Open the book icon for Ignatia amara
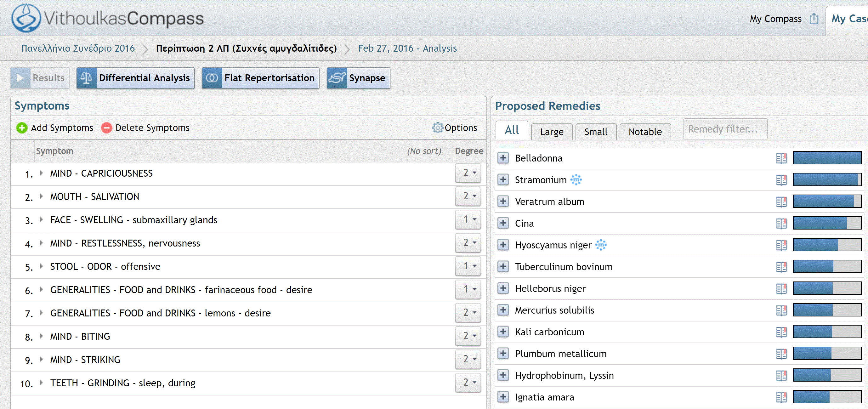868x409 pixels. pyautogui.click(x=781, y=397)
